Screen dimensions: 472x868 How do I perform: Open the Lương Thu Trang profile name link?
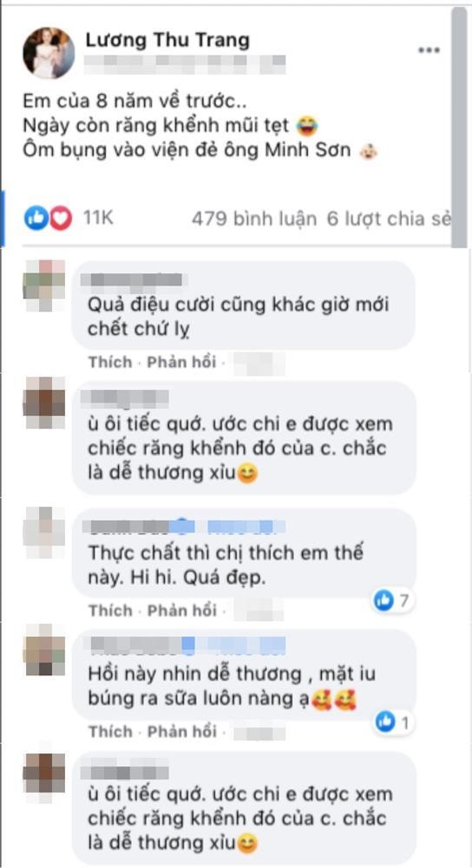pos(167,39)
